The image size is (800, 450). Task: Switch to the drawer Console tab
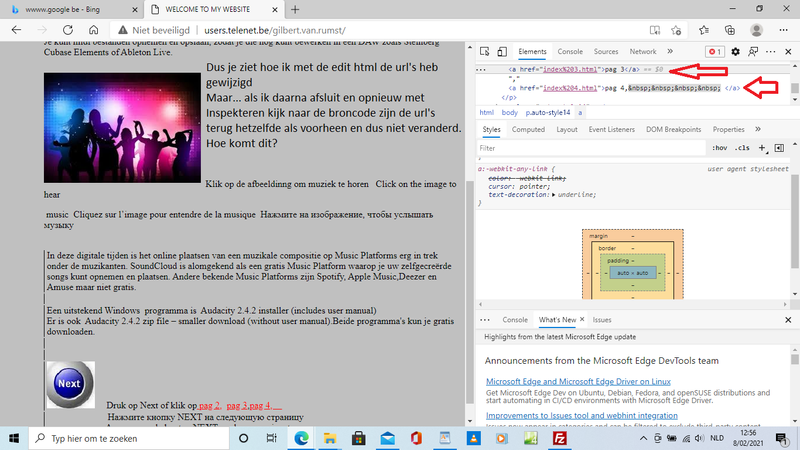tap(515, 320)
